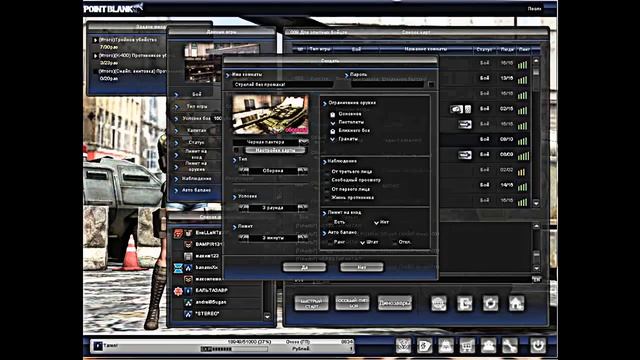Previous rounds value arrow beside 3 раунда
This screenshot has height=360, width=640.
244,208
